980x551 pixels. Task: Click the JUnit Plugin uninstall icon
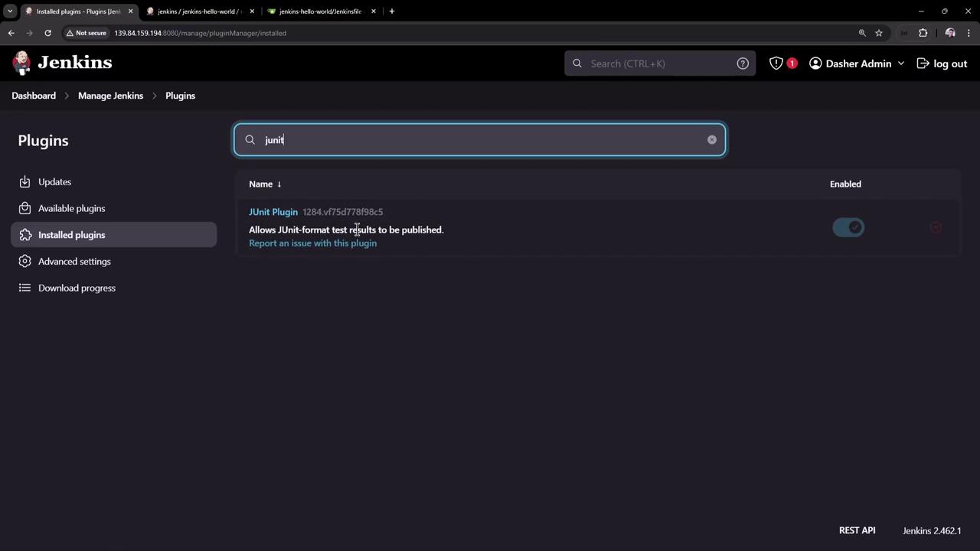(936, 227)
